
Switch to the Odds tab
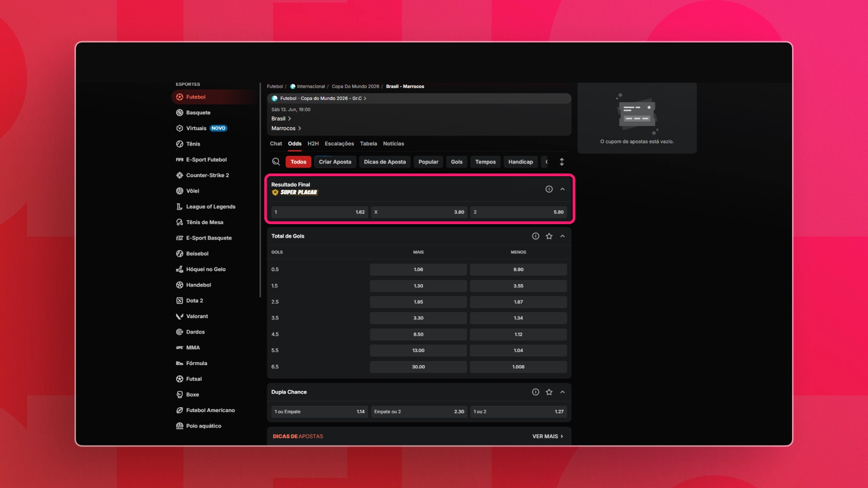coord(295,144)
